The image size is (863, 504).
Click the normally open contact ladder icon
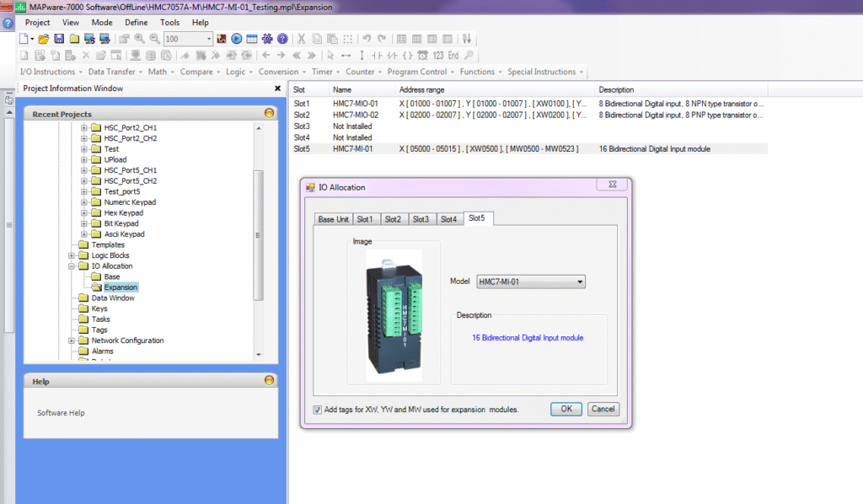(377, 55)
